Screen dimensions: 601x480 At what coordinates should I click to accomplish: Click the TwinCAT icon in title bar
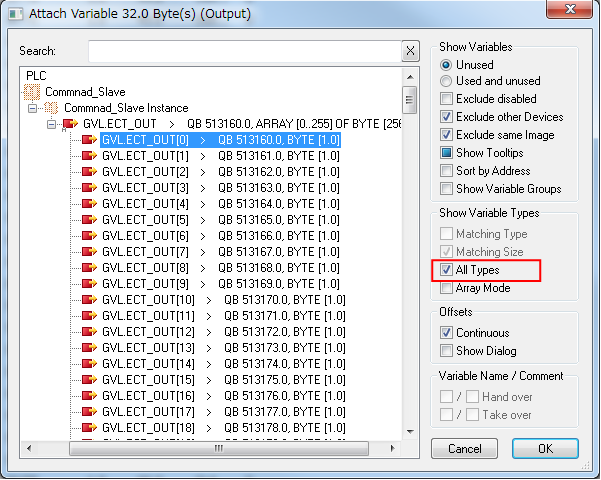(x=14, y=13)
